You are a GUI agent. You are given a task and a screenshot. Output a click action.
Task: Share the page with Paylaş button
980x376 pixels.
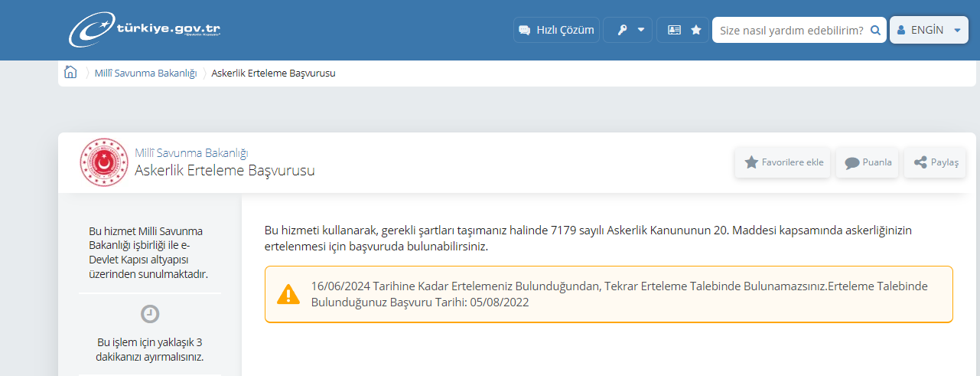[x=936, y=162]
